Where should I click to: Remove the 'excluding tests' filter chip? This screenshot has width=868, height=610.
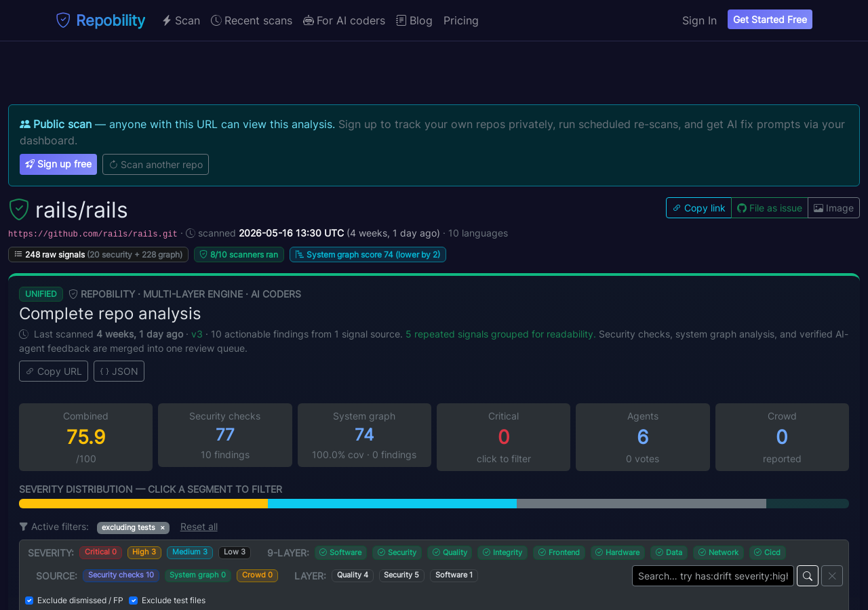pyautogui.click(x=163, y=528)
